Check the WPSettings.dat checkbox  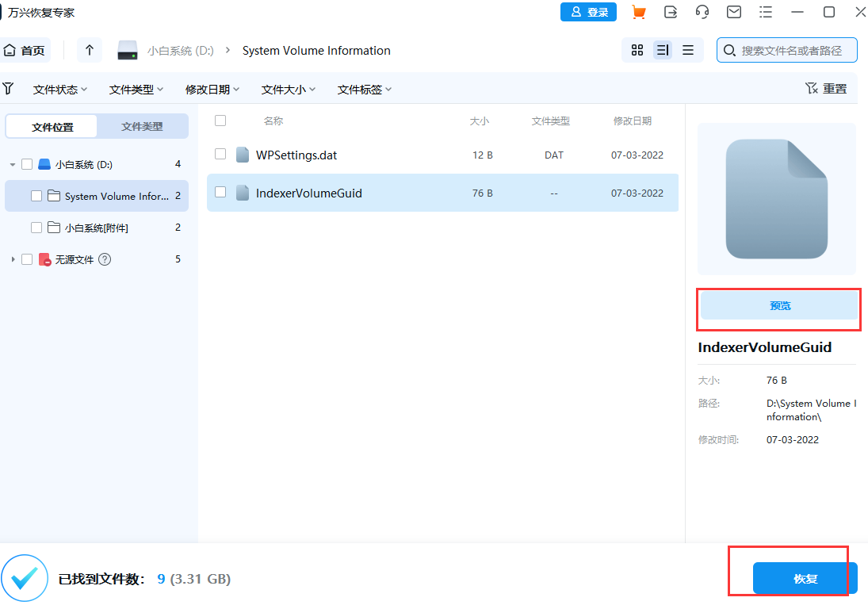coord(220,154)
